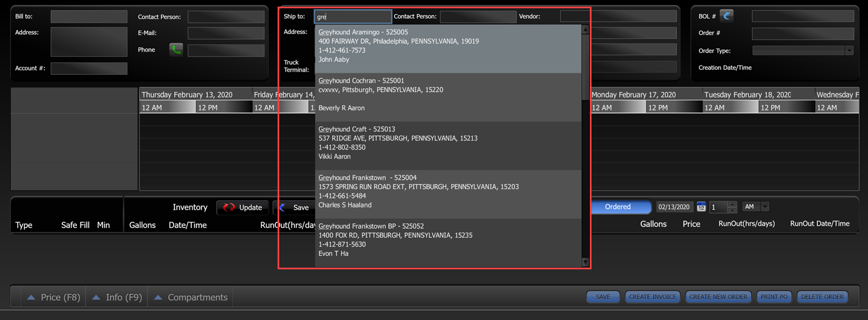Click the DELETE ORDER button

tap(822, 297)
